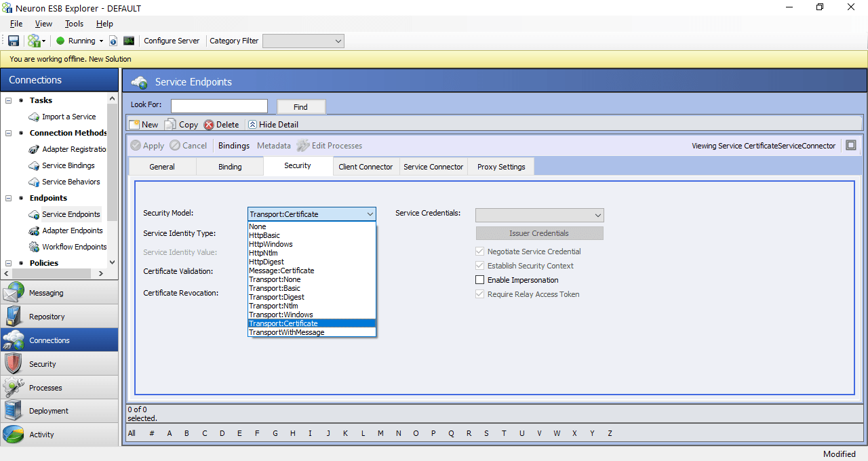Screen dimensions: 868x461
Task: Toggle Require Relay Access Token checkbox
Action: coord(480,294)
